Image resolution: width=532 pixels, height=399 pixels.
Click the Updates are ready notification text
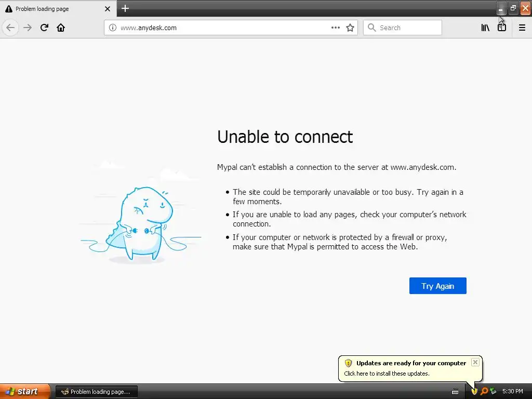411,363
